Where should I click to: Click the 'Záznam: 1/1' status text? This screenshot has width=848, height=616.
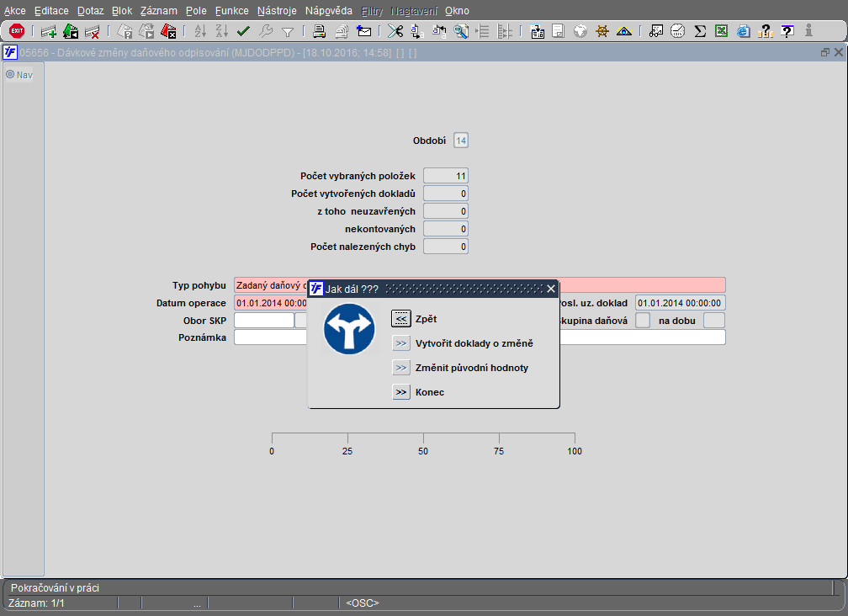click(x=36, y=603)
